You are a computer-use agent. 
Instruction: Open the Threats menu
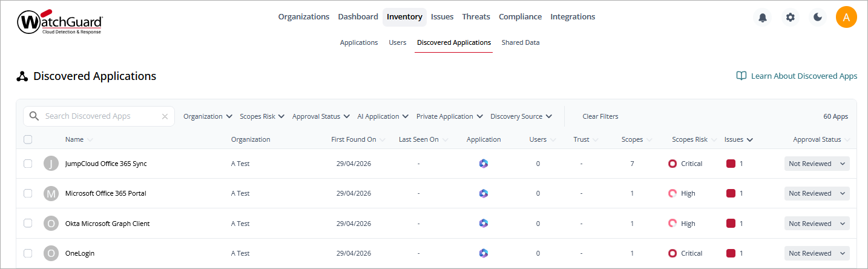(476, 17)
